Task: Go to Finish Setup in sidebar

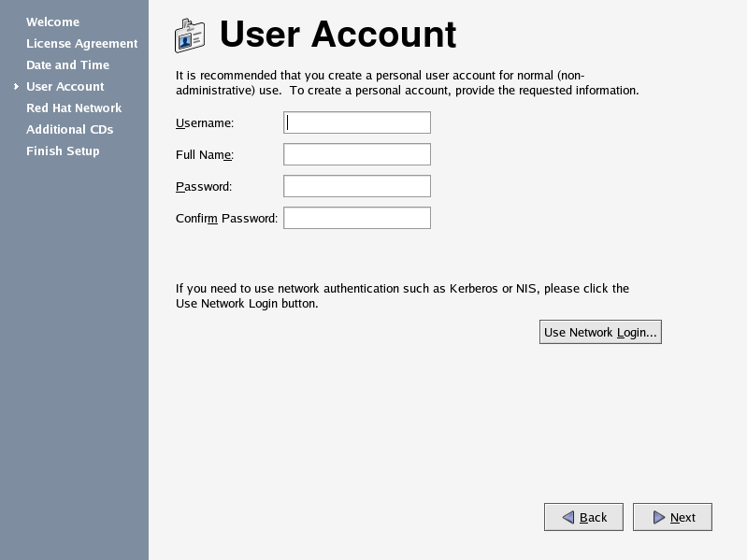Action: pyautogui.click(x=63, y=151)
